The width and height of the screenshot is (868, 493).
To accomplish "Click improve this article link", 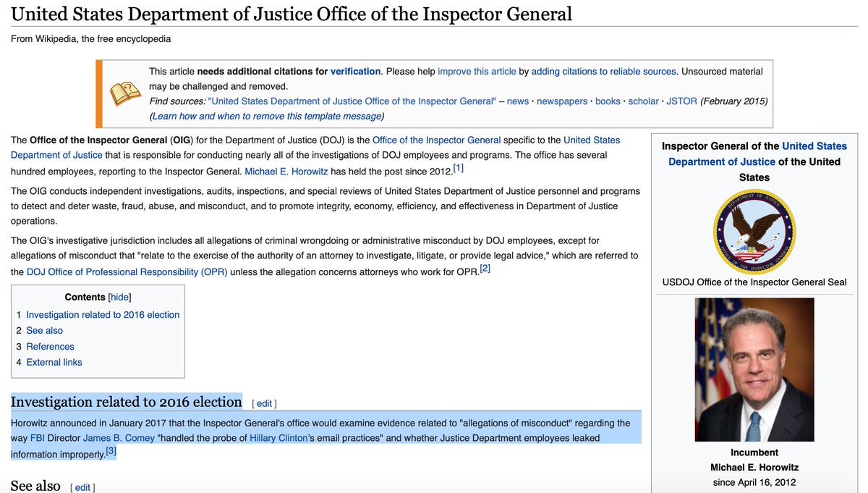I will pos(477,72).
